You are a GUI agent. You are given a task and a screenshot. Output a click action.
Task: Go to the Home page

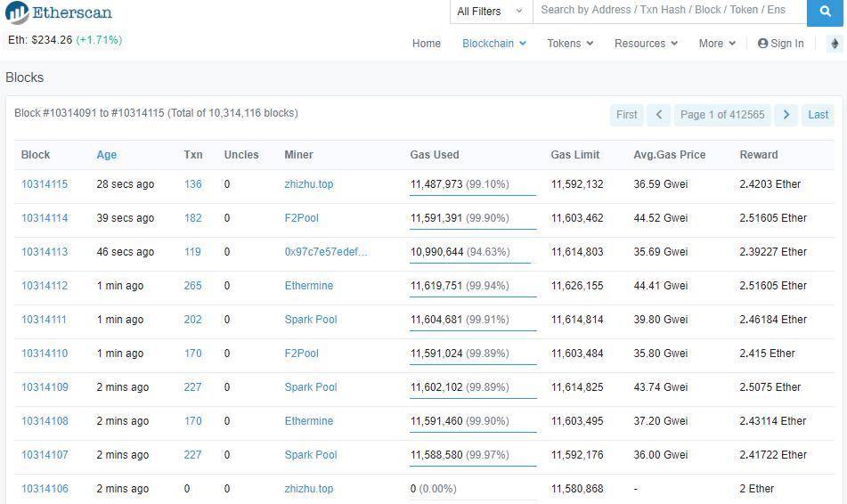(427, 44)
